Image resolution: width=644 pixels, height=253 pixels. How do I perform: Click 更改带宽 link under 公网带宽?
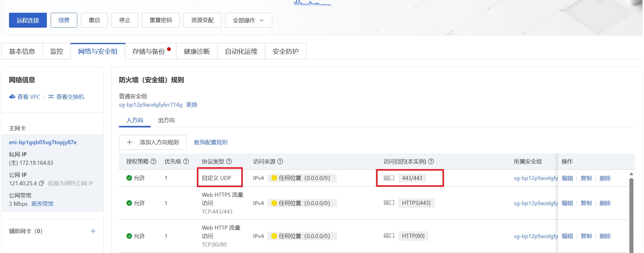[43, 204]
